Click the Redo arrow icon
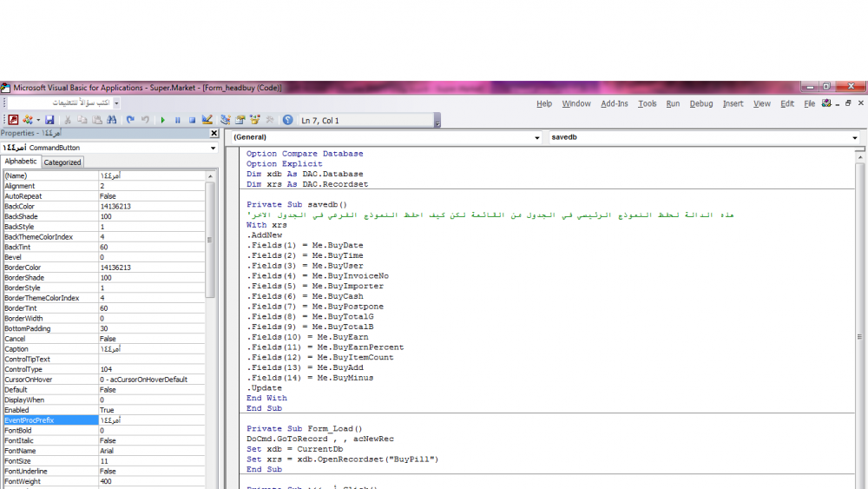The image size is (868, 489). [145, 120]
